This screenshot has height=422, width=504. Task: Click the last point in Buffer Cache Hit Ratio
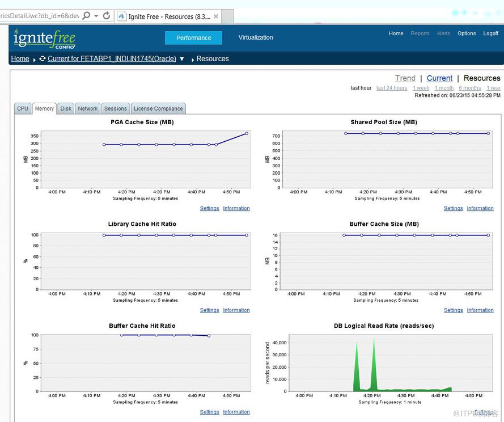tap(209, 336)
